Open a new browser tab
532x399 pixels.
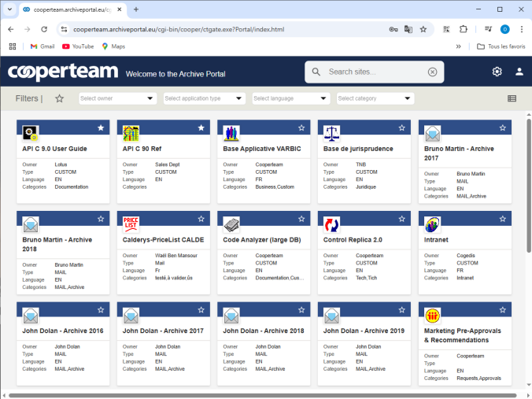point(136,9)
